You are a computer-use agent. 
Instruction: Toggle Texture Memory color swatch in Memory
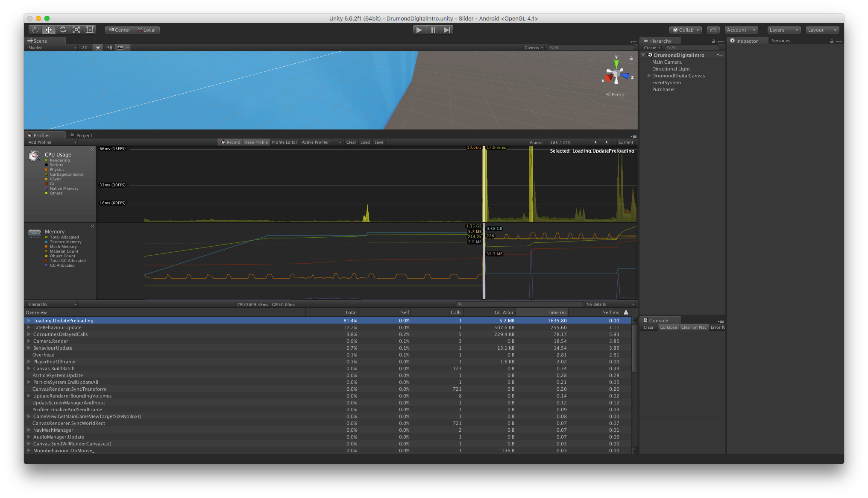point(46,242)
